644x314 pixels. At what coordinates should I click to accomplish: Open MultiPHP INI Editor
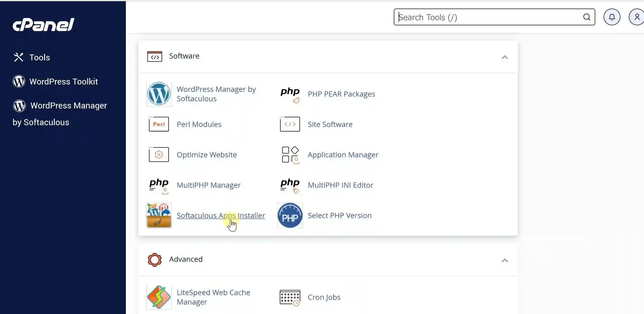341,185
